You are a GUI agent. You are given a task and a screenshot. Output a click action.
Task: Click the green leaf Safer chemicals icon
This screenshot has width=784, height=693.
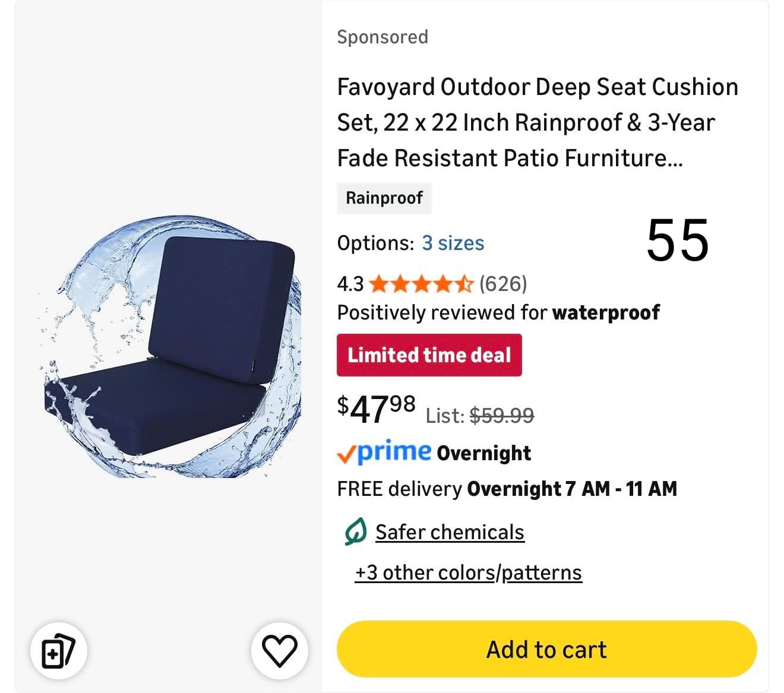(x=355, y=531)
